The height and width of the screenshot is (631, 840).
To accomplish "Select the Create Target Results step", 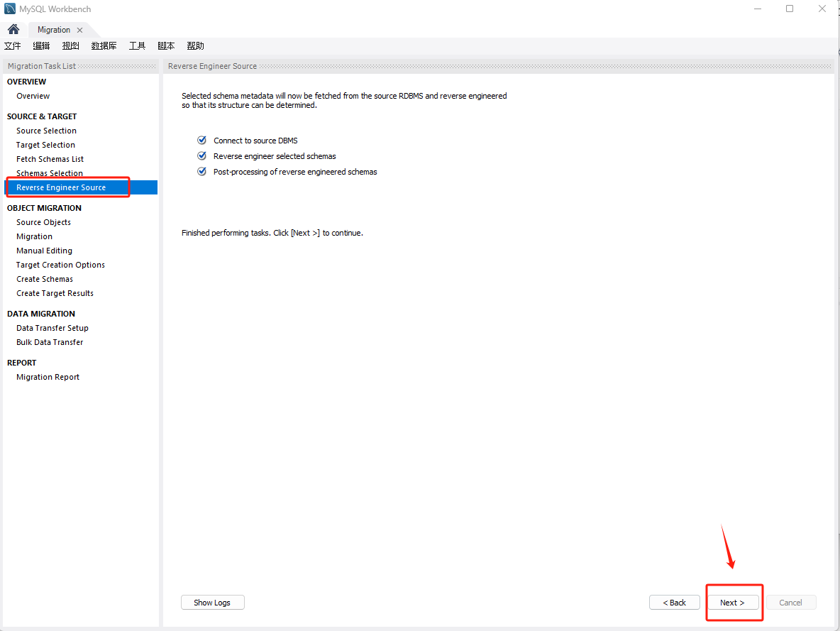I will click(55, 293).
